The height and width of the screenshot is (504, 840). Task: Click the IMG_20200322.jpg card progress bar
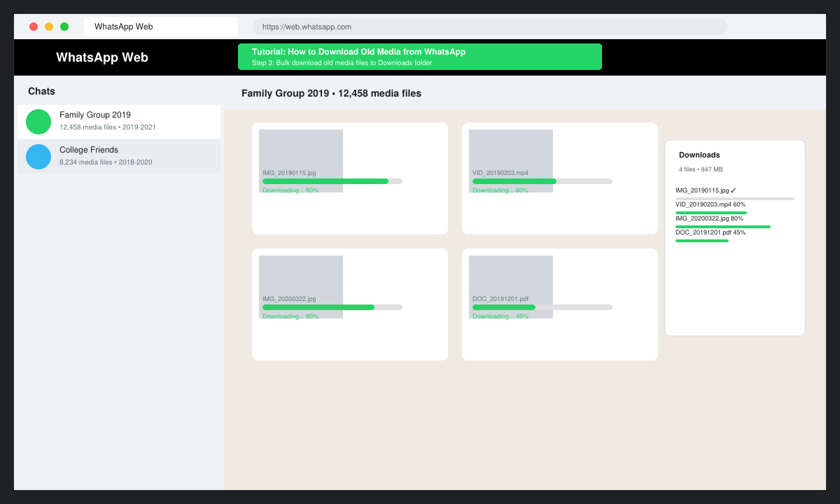332,307
